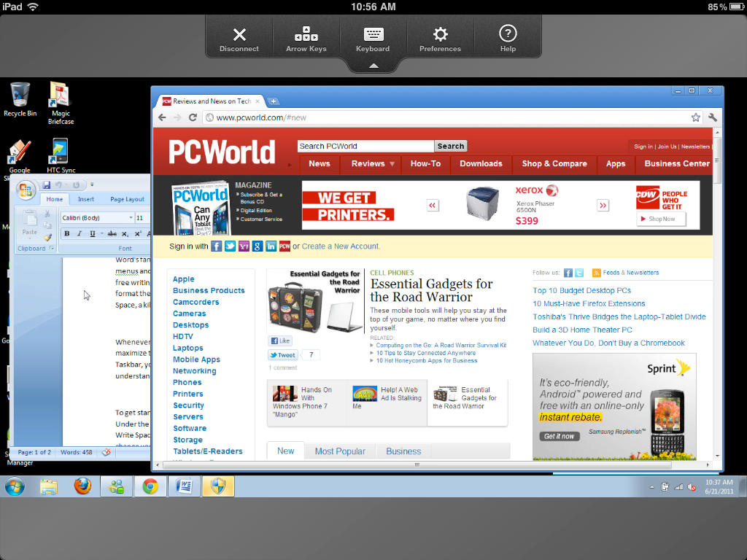This screenshot has height=560, width=747.
Task: Select the Recycle Bin desktop icon
Action: (x=20, y=99)
